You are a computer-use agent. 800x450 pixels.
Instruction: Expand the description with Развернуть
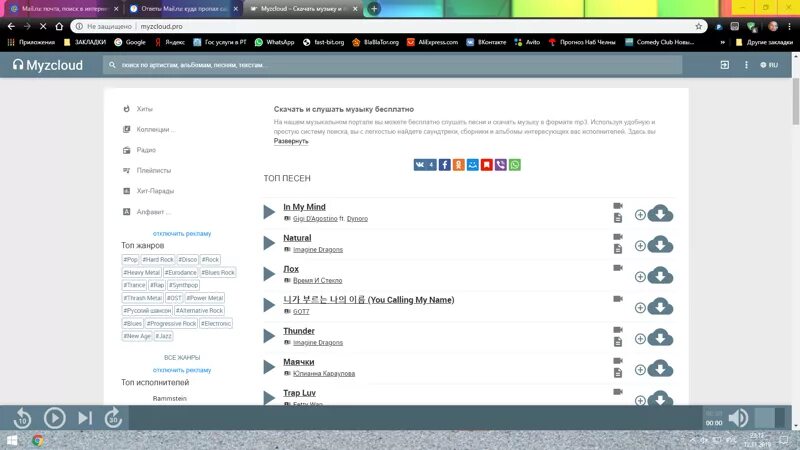coord(291,141)
